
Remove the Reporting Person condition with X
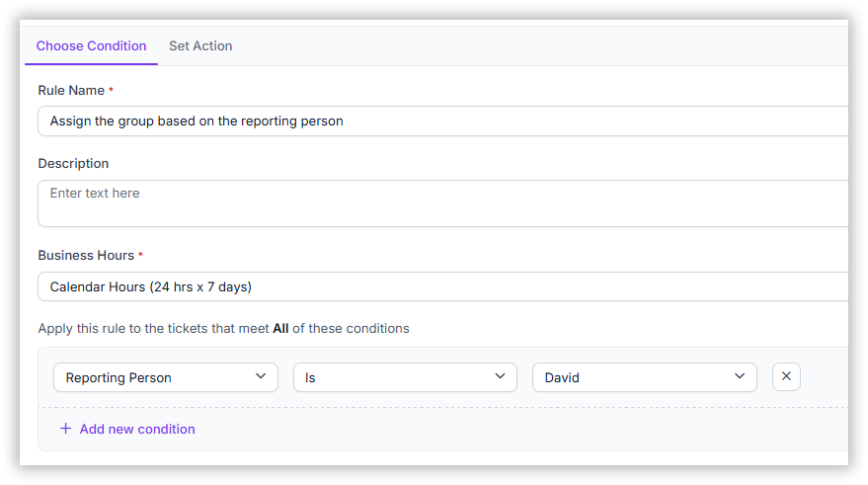[x=786, y=376]
